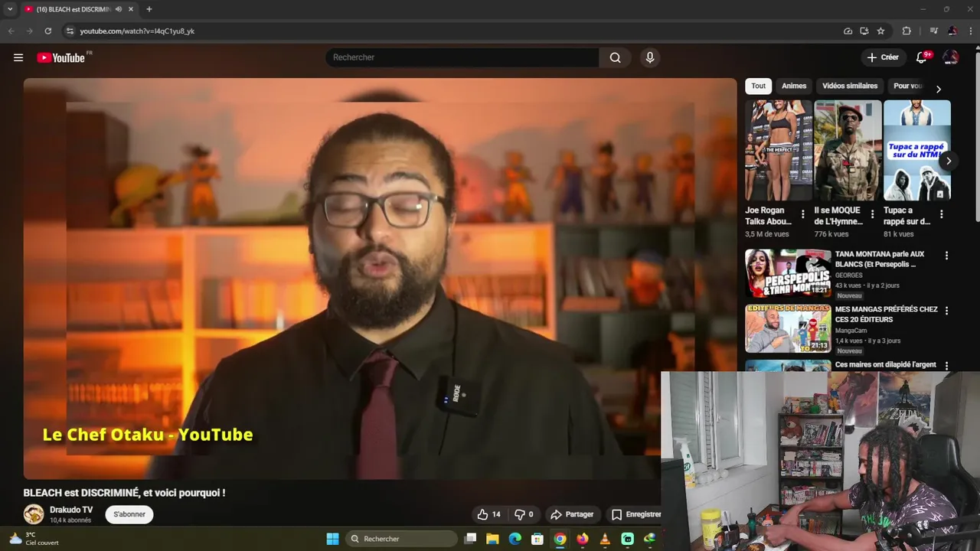Open options for Tupac a rappé short
Image resolution: width=980 pixels, height=551 pixels.
click(x=941, y=214)
